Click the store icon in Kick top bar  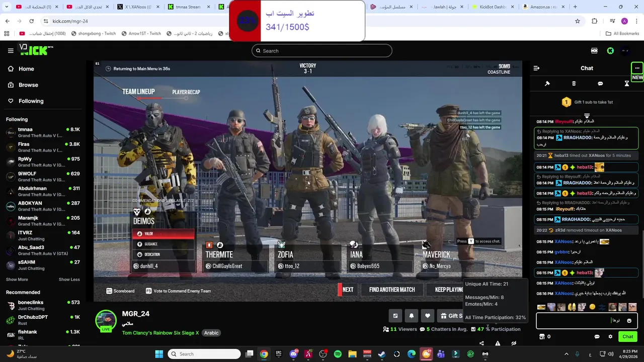(x=594, y=51)
